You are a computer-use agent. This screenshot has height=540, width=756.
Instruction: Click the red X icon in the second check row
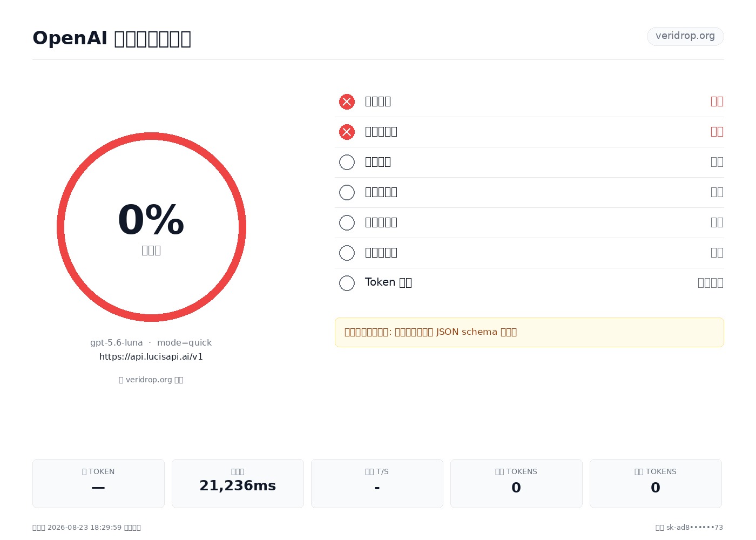347,132
